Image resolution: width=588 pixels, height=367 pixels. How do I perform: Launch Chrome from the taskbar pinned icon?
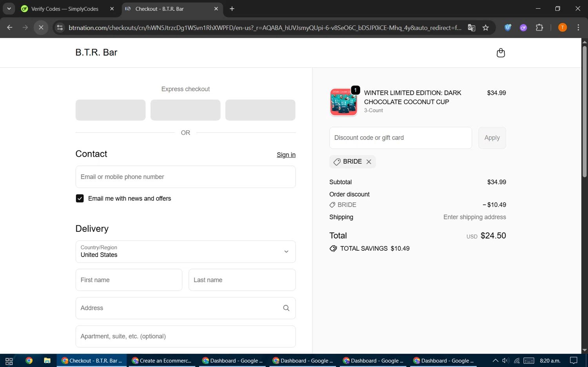tap(29, 361)
